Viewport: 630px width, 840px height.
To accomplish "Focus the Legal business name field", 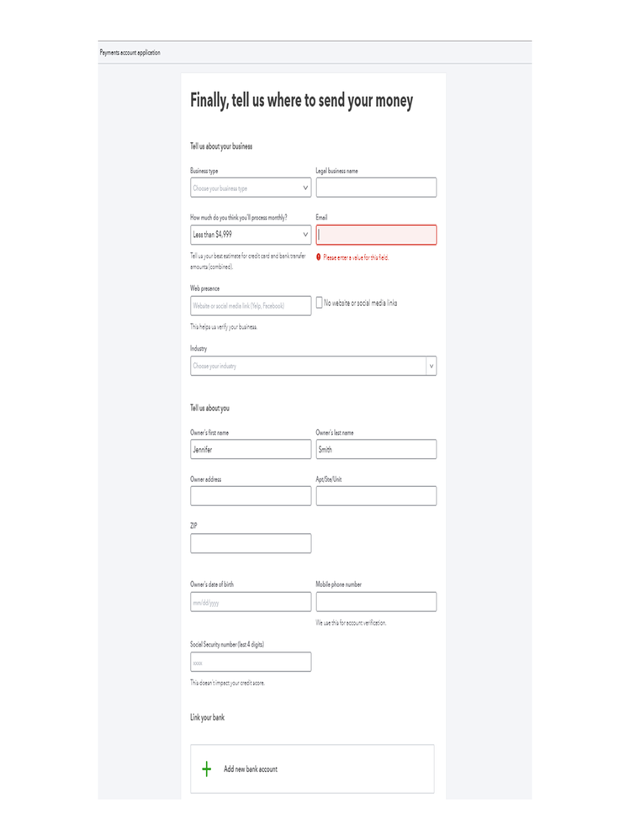I will (376, 188).
